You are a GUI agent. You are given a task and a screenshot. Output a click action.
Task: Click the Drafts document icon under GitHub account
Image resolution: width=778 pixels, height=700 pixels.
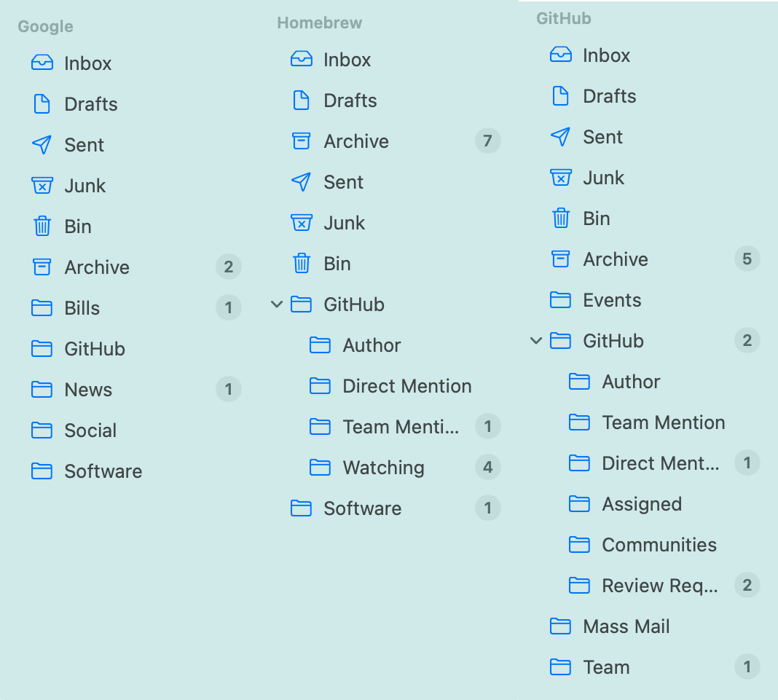561,95
